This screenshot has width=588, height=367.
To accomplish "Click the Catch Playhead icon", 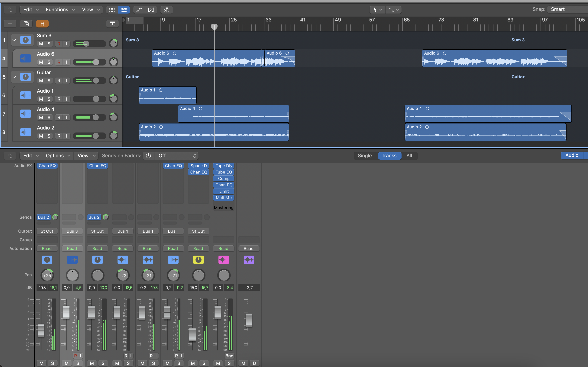I will pyautogui.click(x=167, y=10).
